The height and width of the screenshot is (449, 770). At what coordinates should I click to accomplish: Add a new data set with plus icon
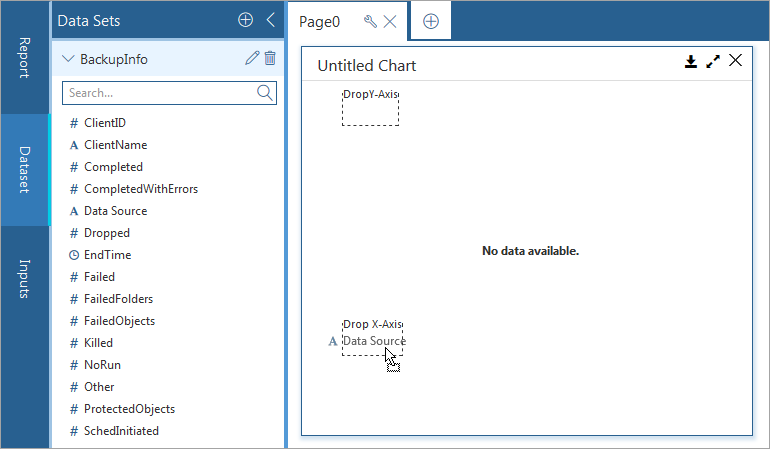tap(245, 20)
